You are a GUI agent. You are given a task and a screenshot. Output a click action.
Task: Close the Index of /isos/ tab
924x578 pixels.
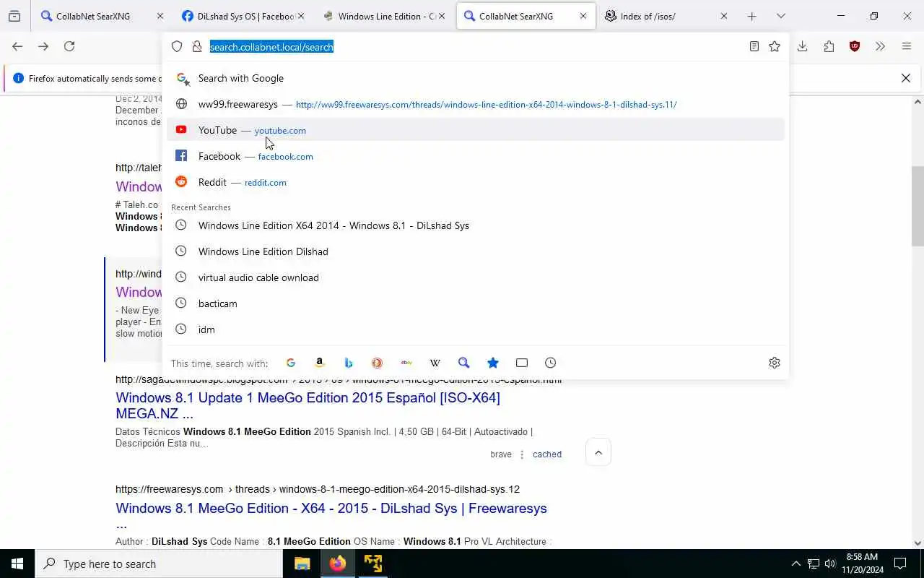[724, 16]
